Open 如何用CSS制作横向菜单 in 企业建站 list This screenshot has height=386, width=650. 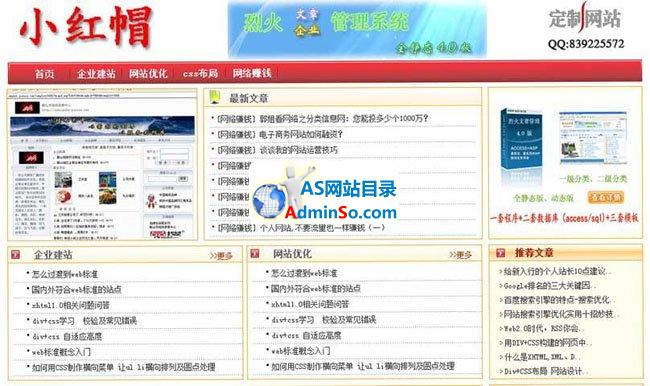point(124,367)
